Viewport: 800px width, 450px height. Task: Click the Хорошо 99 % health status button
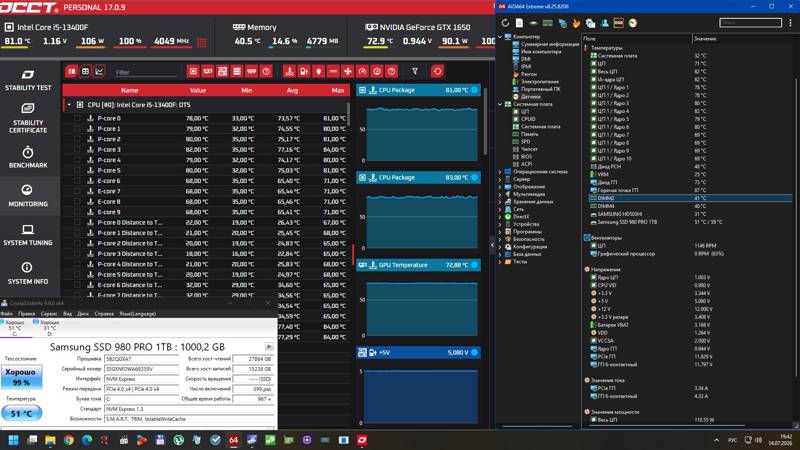coord(21,377)
